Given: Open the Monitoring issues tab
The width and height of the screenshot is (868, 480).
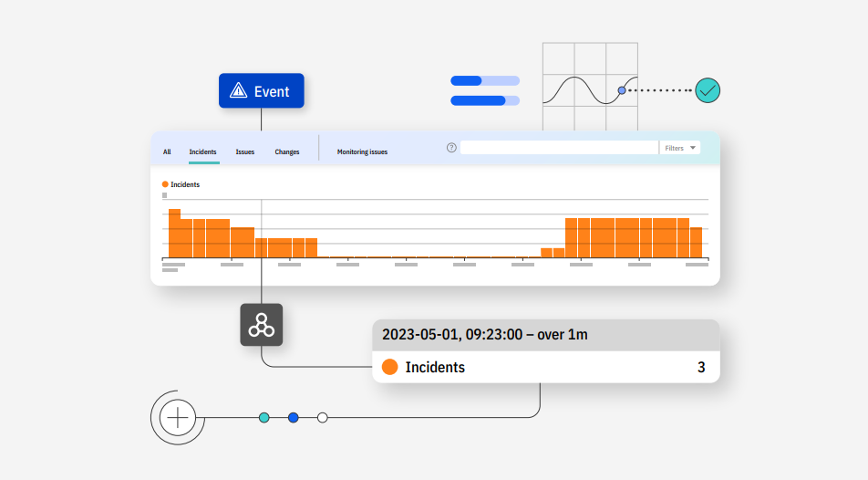Looking at the screenshot, I should tap(362, 152).
